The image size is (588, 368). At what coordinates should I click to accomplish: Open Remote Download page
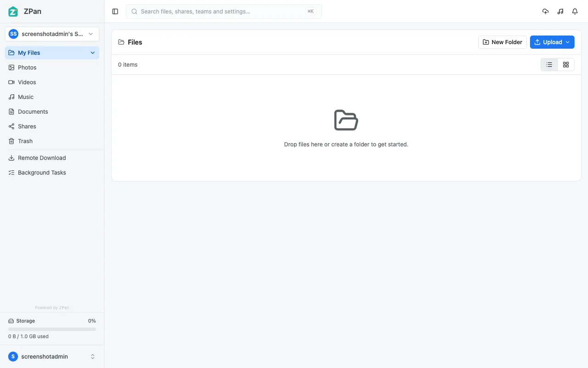(x=52, y=158)
